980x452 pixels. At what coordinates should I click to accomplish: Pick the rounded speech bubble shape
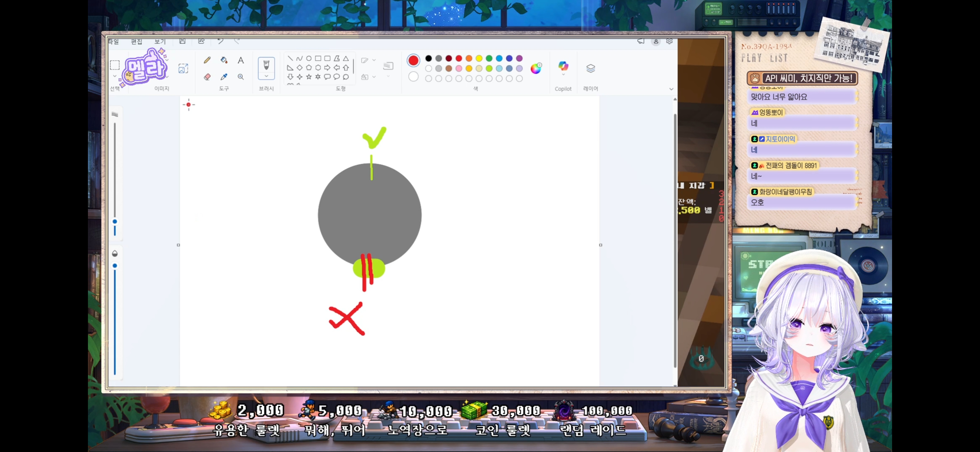(x=327, y=77)
